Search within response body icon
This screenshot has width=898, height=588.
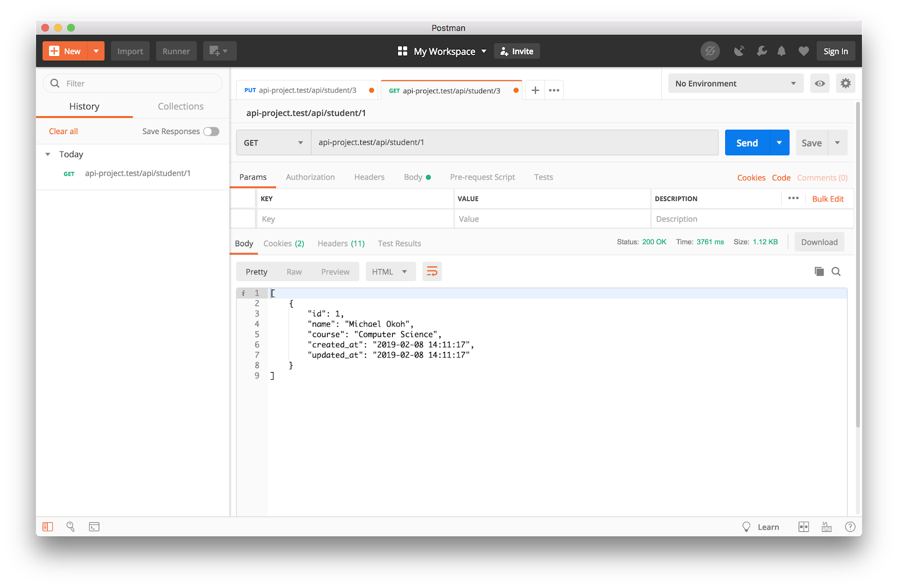click(836, 272)
